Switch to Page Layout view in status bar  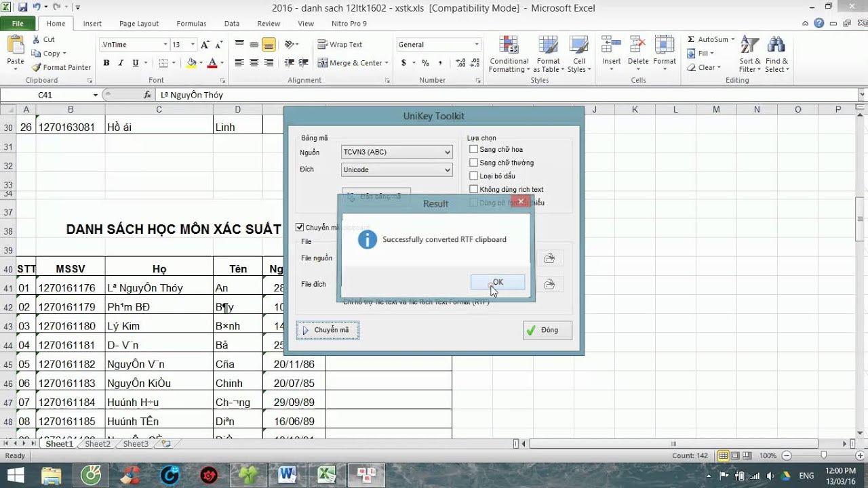pos(736,455)
